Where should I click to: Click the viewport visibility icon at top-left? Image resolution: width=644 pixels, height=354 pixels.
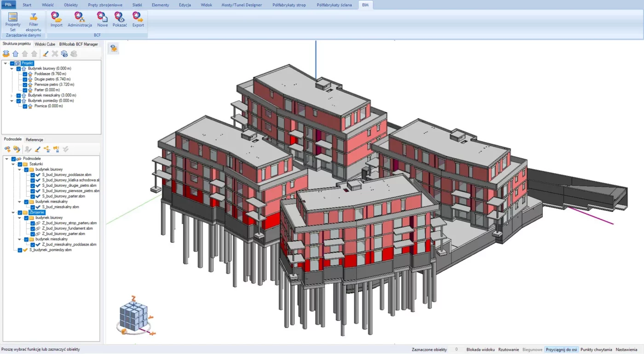click(x=114, y=48)
